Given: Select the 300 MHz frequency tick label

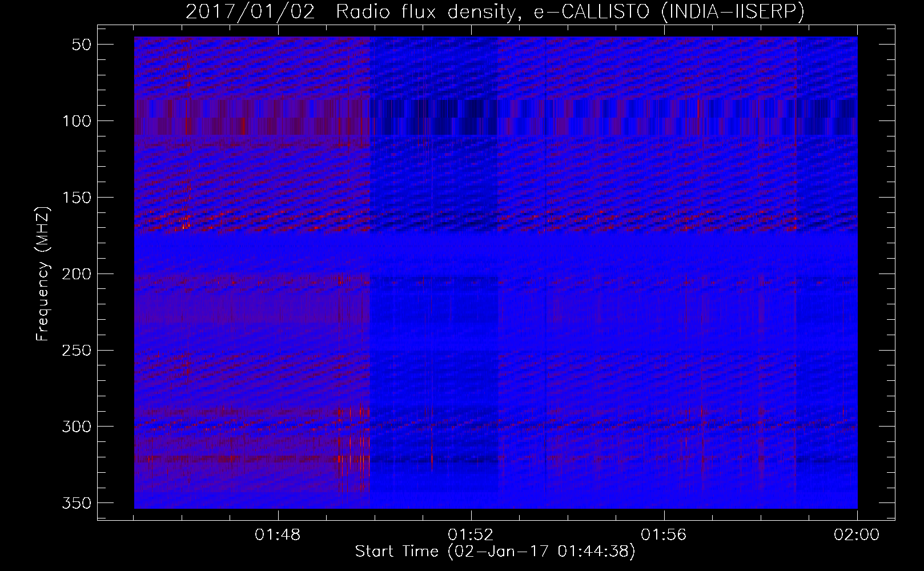Looking at the screenshot, I should click(77, 427).
